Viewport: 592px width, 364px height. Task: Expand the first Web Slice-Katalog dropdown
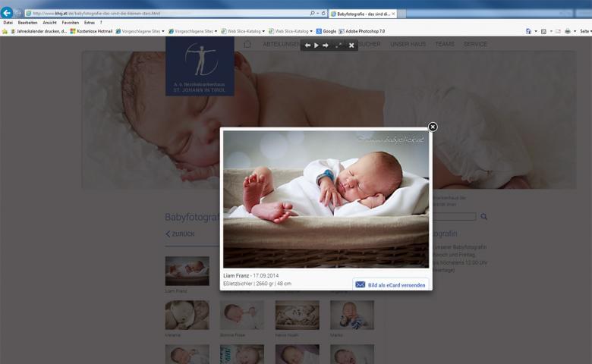pos(242,31)
